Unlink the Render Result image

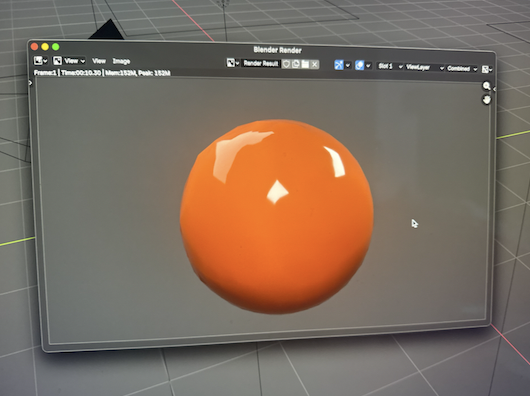point(314,65)
